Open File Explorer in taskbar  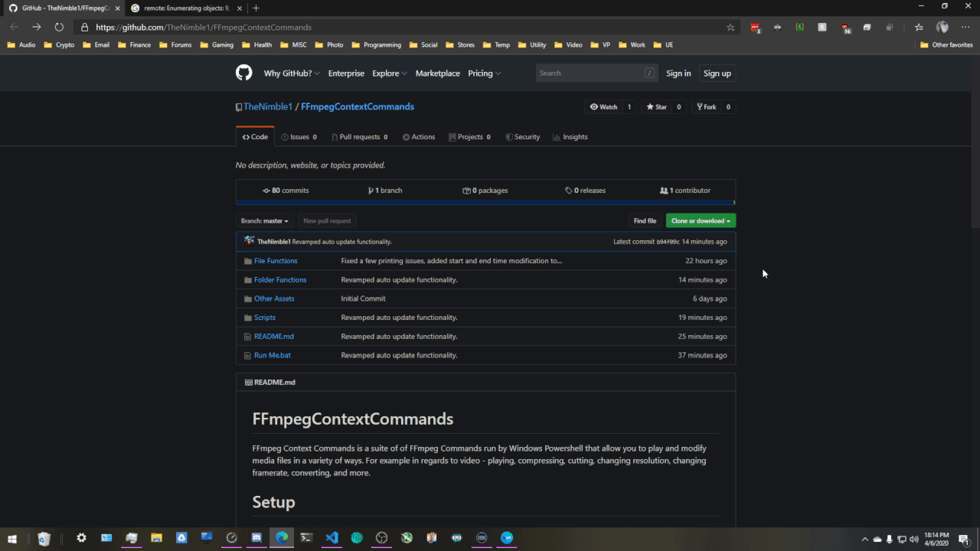[156, 538]
